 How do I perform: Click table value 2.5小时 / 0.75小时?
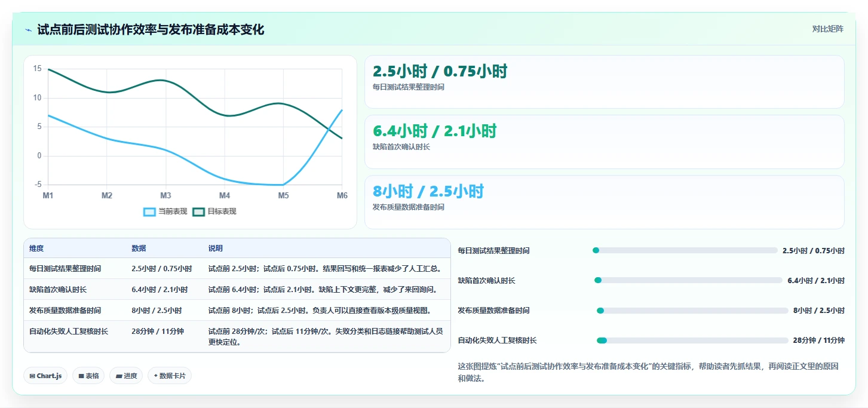click(161, 269)
